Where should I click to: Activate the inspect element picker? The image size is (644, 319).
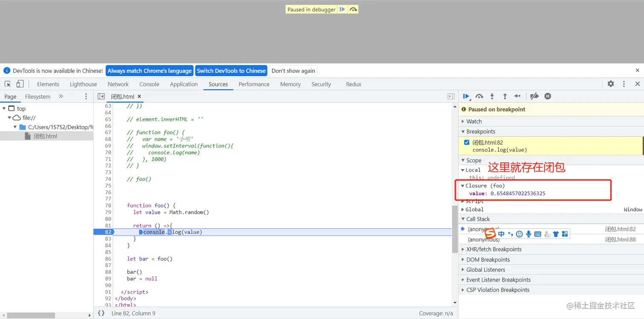pyautogui.click(x=8, y=84)
